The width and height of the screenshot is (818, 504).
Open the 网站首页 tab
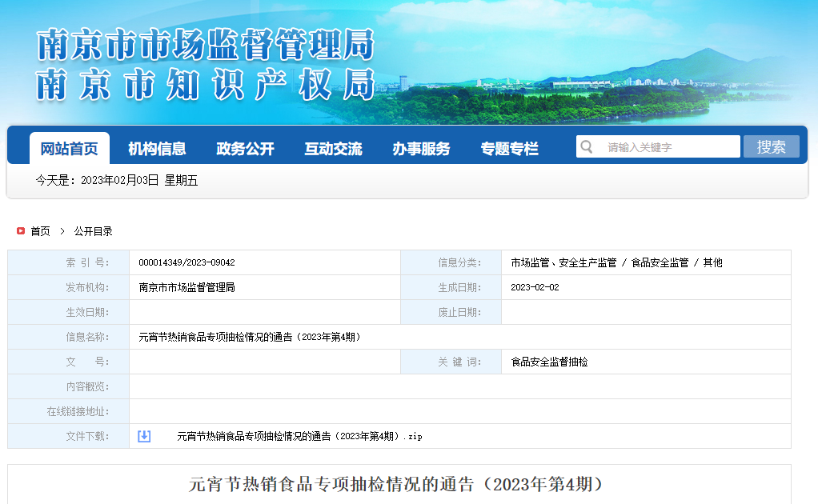70,149
